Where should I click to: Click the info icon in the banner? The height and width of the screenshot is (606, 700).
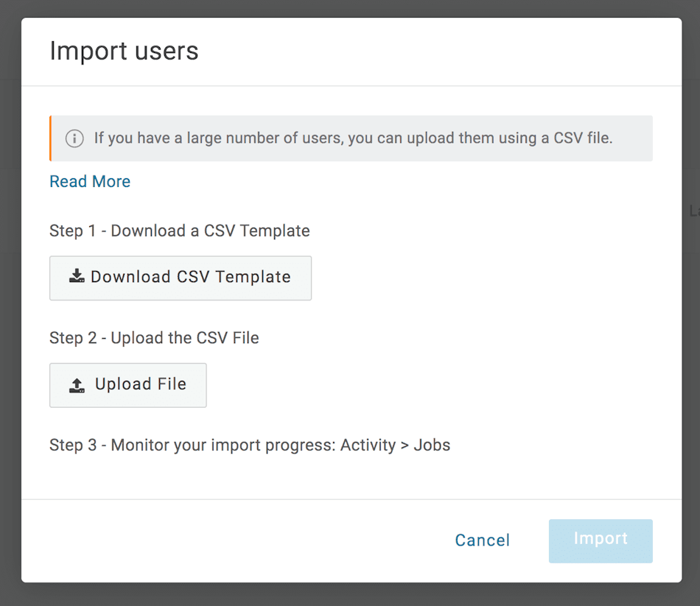click(74, 138)
